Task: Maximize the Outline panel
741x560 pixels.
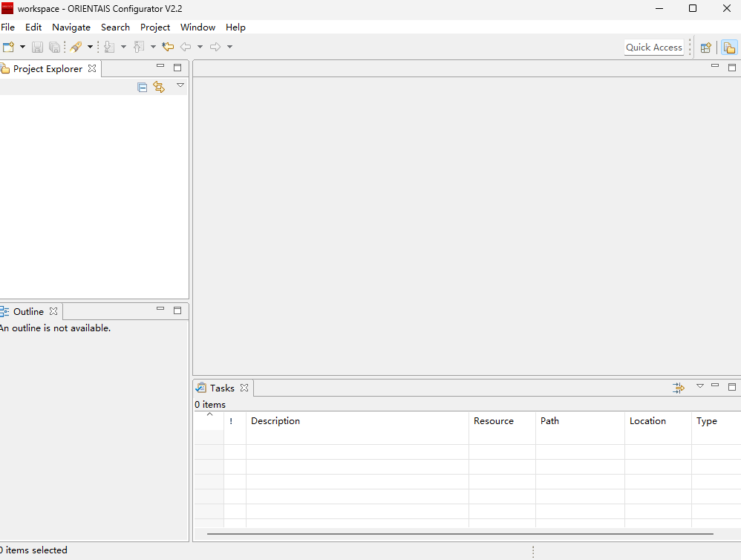Action: [x=177, y=310]
